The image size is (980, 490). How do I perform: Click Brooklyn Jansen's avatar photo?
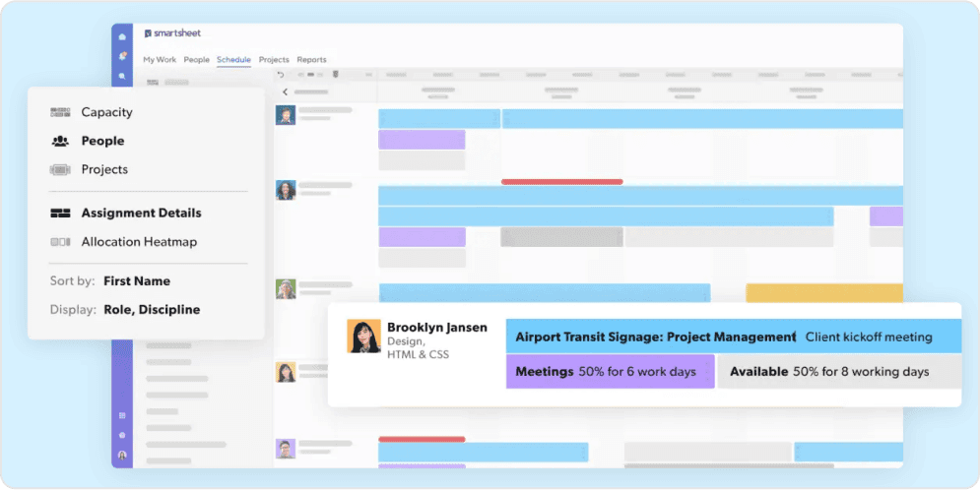pos(363,337)
